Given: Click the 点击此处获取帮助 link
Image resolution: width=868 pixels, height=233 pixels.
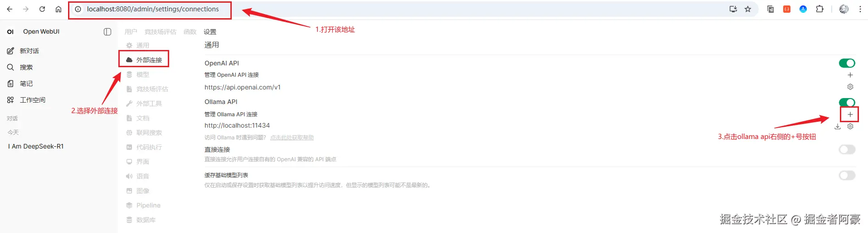Looking at the screenshot, I should tap(292, 138).
